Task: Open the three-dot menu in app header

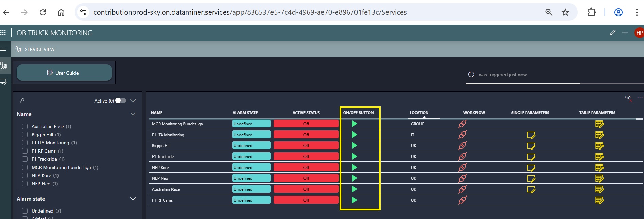Action: click(x=625, y=33)
